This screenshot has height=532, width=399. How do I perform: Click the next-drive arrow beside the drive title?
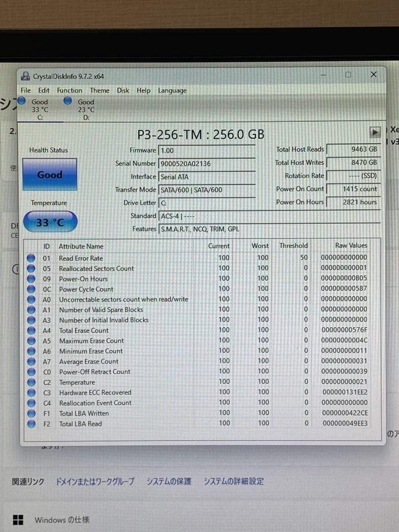click(375, 132)
